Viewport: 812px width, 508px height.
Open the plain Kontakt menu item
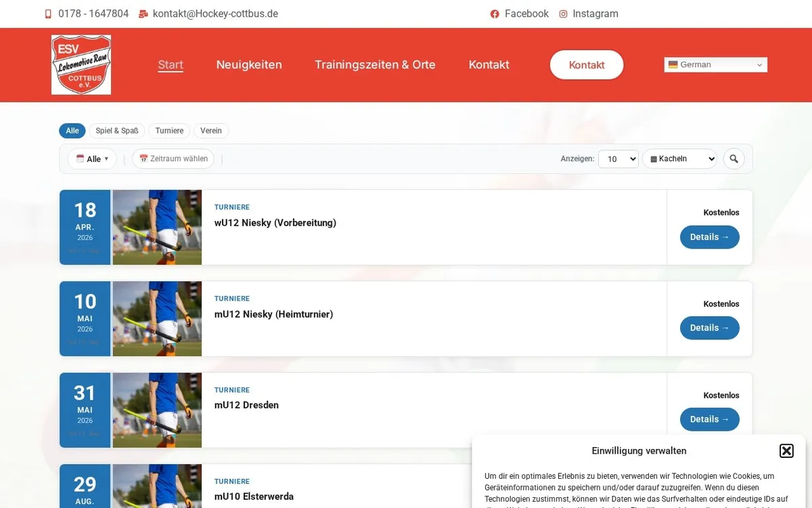pos(489,65)
